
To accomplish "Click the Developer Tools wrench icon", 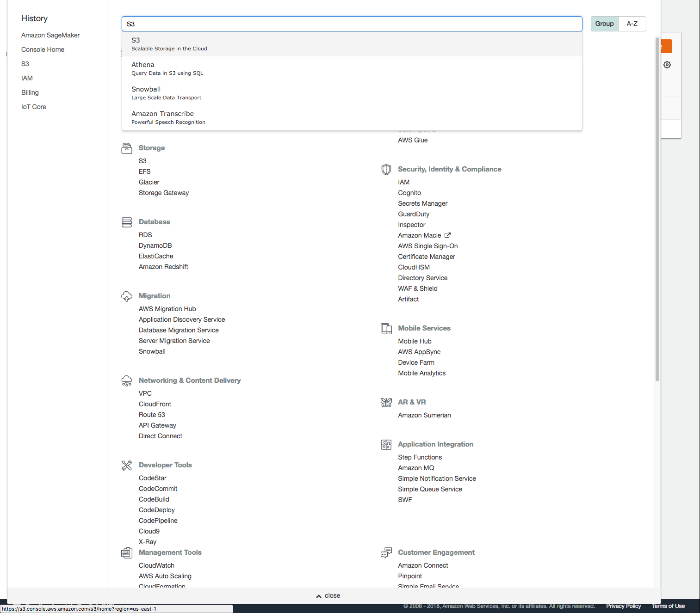I will 127,466.
